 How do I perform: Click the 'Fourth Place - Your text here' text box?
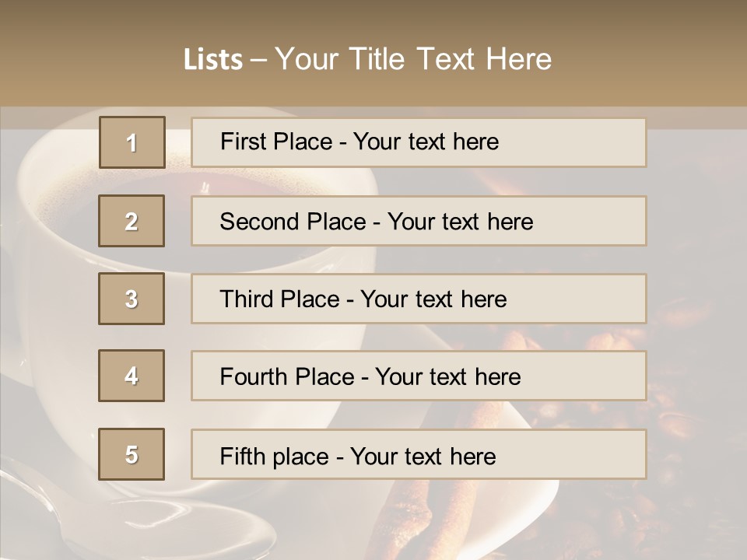(419, 376)
